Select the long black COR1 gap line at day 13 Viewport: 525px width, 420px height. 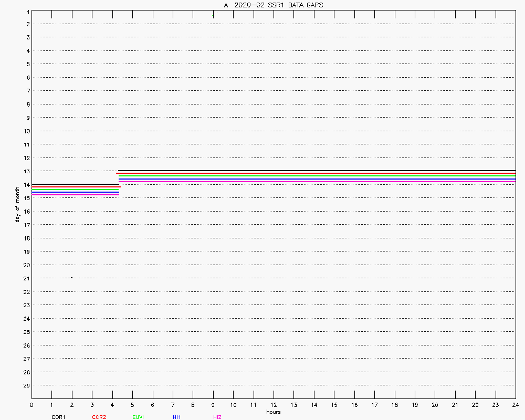(315, 171)
